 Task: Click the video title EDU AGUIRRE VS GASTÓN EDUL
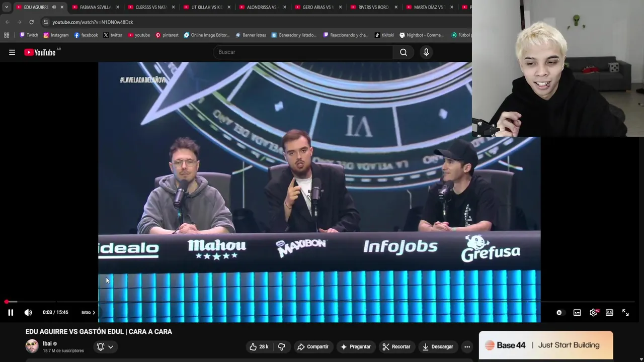pos(99,332)
